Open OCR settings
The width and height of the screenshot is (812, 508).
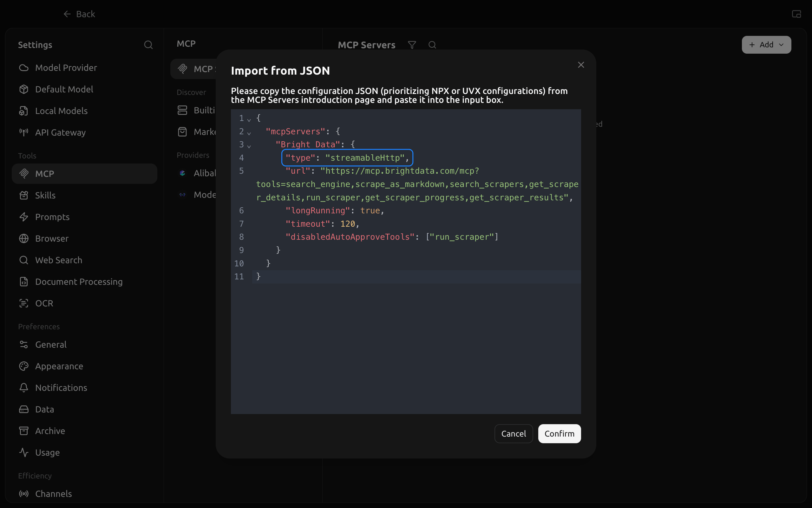click(85, 303)
